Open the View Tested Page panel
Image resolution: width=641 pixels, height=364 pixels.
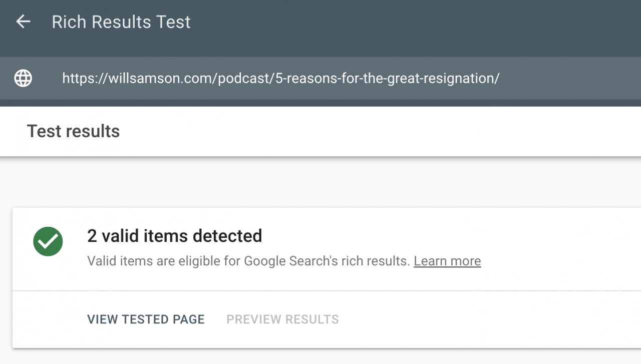(x=146, y=319)
